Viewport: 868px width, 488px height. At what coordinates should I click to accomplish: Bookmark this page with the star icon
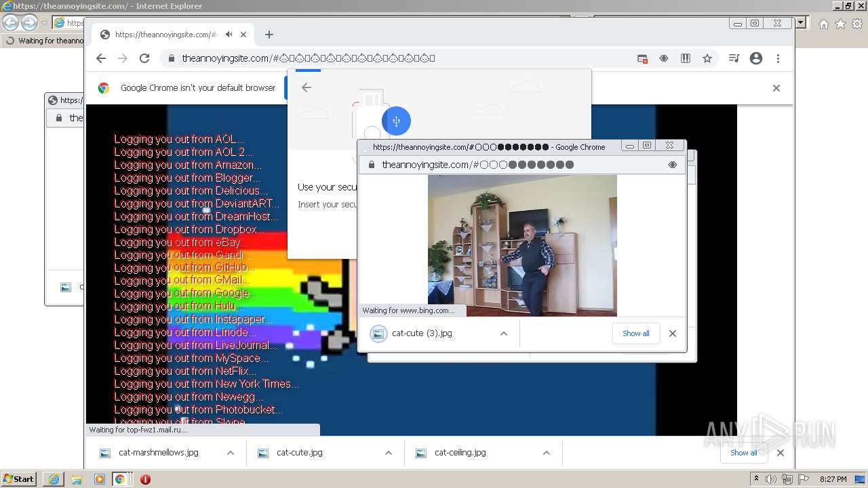[707, 58]
